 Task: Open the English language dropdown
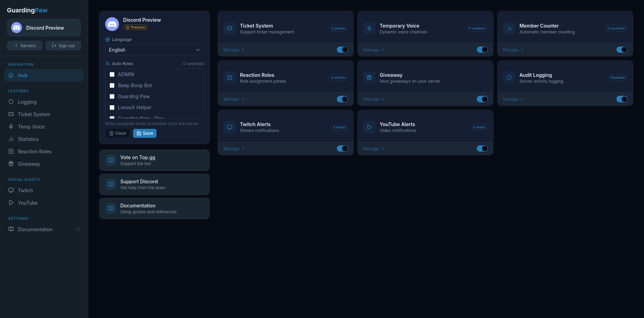[x=154, y=50]
